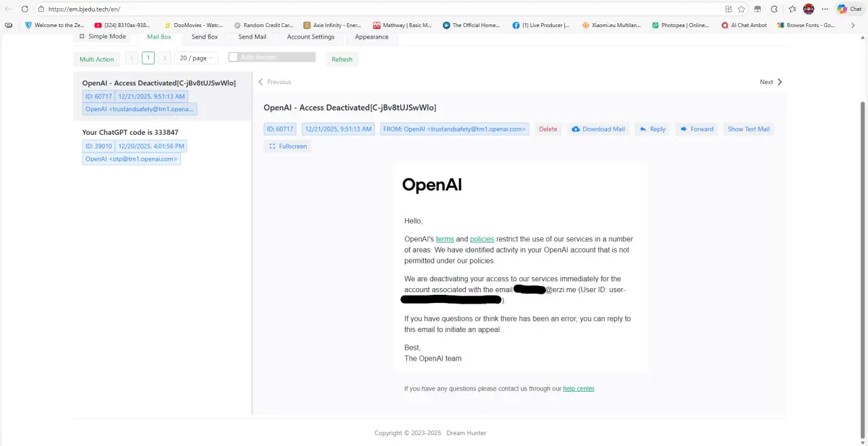Viewport: 868px width, 446px height.
Task: Switch to Account Settings tab
Action: 311,37
